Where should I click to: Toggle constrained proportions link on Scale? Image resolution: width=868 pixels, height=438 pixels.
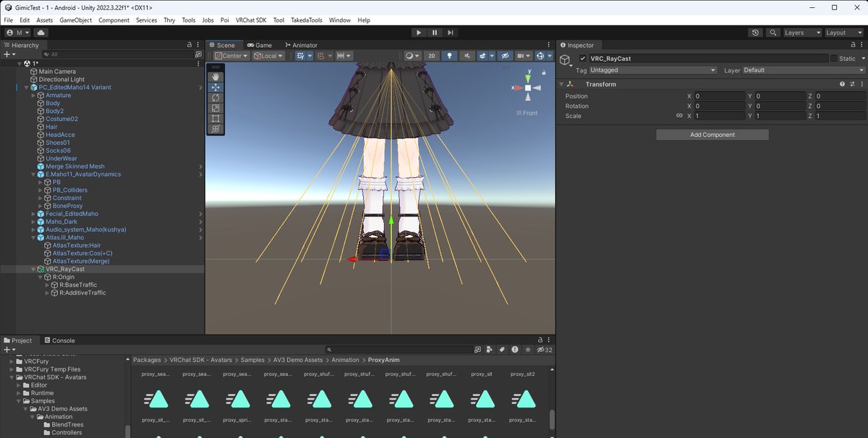pos(679,116)
